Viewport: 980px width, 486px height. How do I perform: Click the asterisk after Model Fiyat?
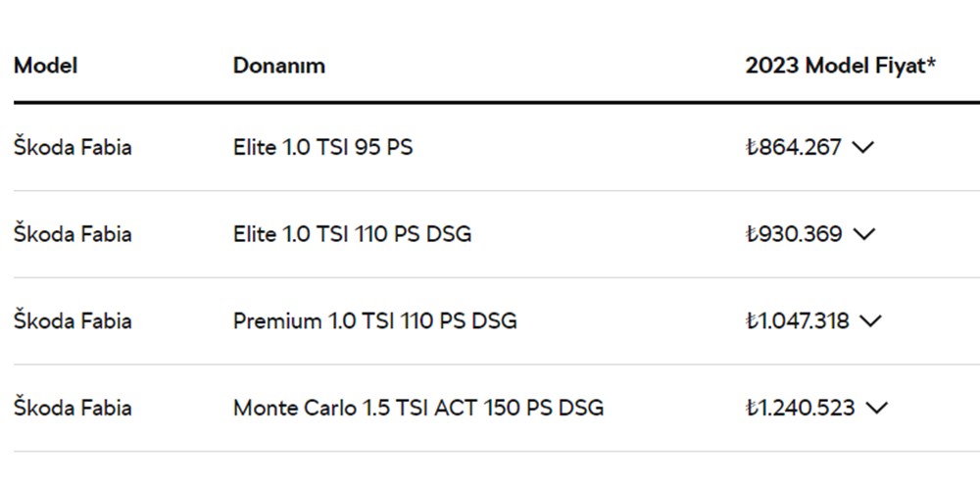click(x=932, y=64)
